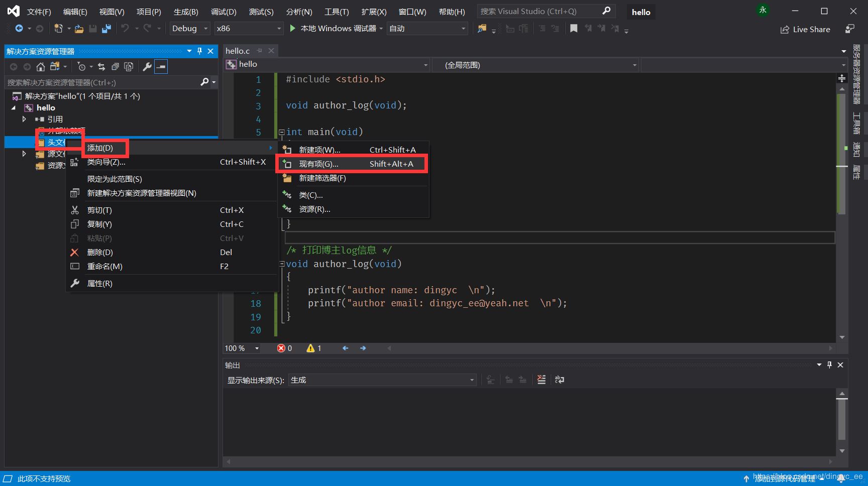The height and width of the screenshot is (486, 868).
Task: Click the Open File folder icon
Action: click(79, 29)
